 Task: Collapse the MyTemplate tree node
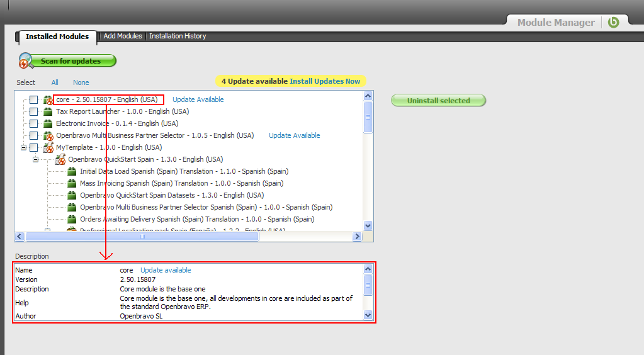tap(23, 147)
